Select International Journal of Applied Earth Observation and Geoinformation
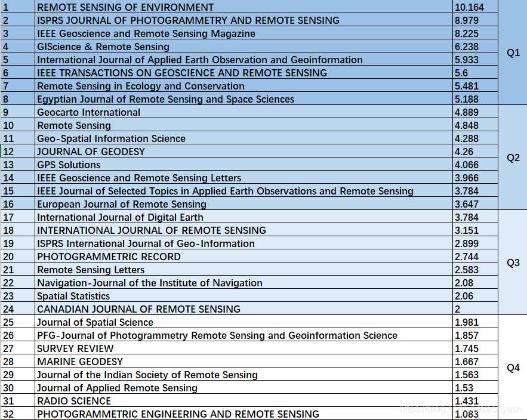Image resolution: width=527 pixels, height=420 pixels. [x=244, y=60]
